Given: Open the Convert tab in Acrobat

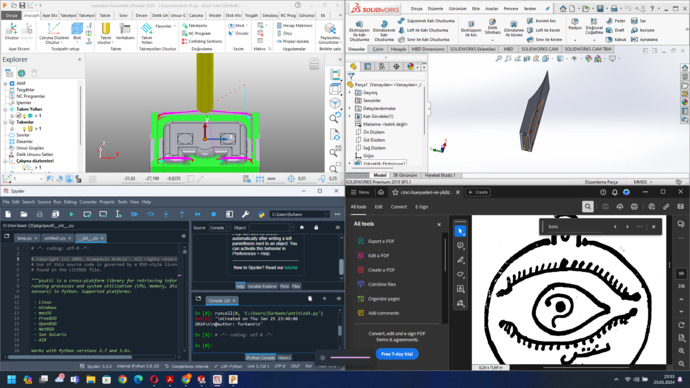Looking at the screenshot, I should (399, 207).
